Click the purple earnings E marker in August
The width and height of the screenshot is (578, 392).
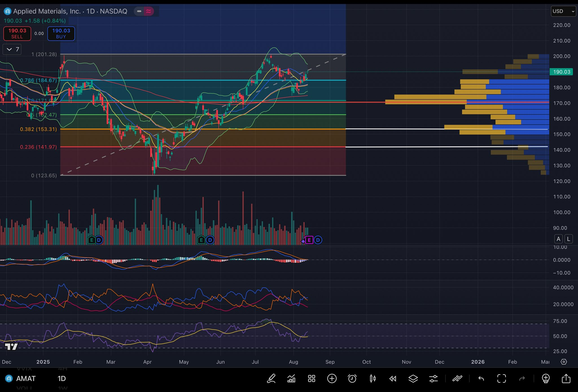[309, 240]
